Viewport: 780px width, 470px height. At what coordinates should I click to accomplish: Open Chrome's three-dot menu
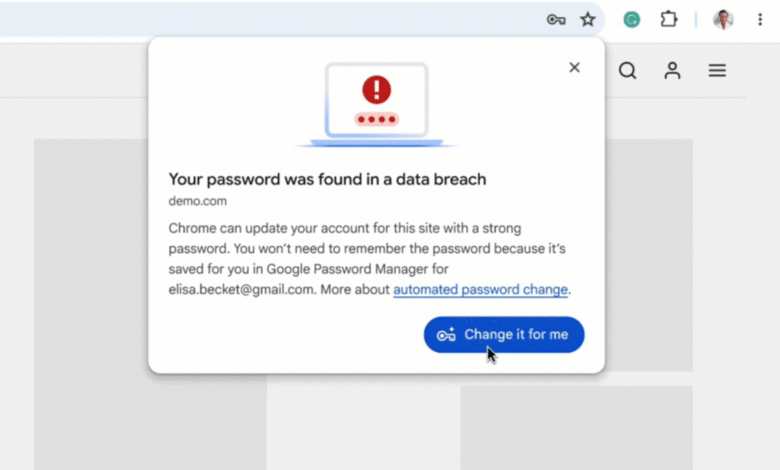pyautogui.click(x=761, y=19)
